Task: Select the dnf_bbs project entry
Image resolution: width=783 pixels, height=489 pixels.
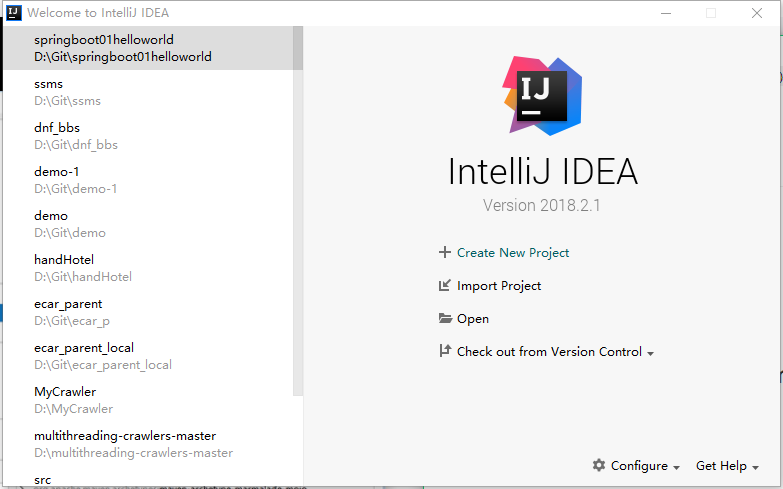Action: click(75, 136)
